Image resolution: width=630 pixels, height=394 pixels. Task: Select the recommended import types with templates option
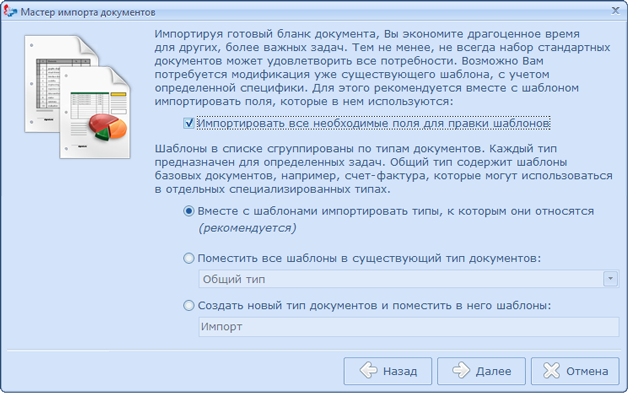pyautogui.click(x=188, y=211)
